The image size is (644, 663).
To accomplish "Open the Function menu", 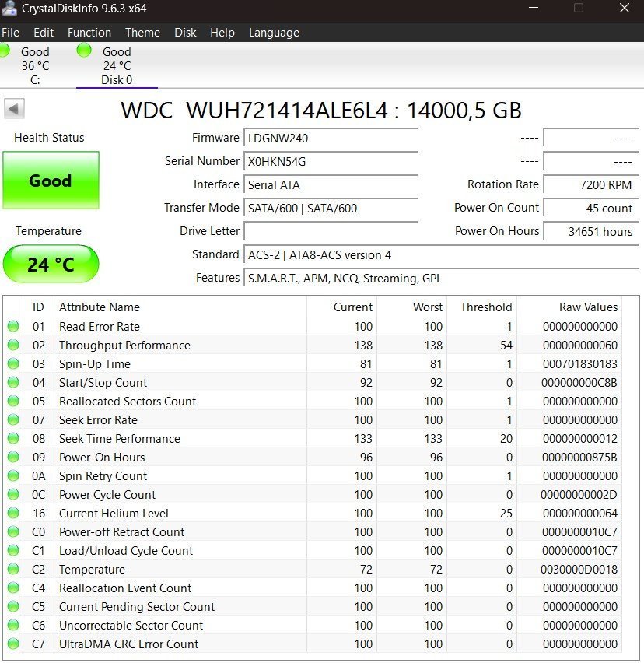I will 89,33.
